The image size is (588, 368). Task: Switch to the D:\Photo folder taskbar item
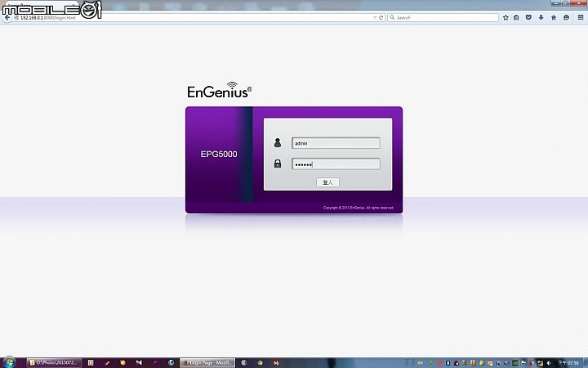(55, 363)
